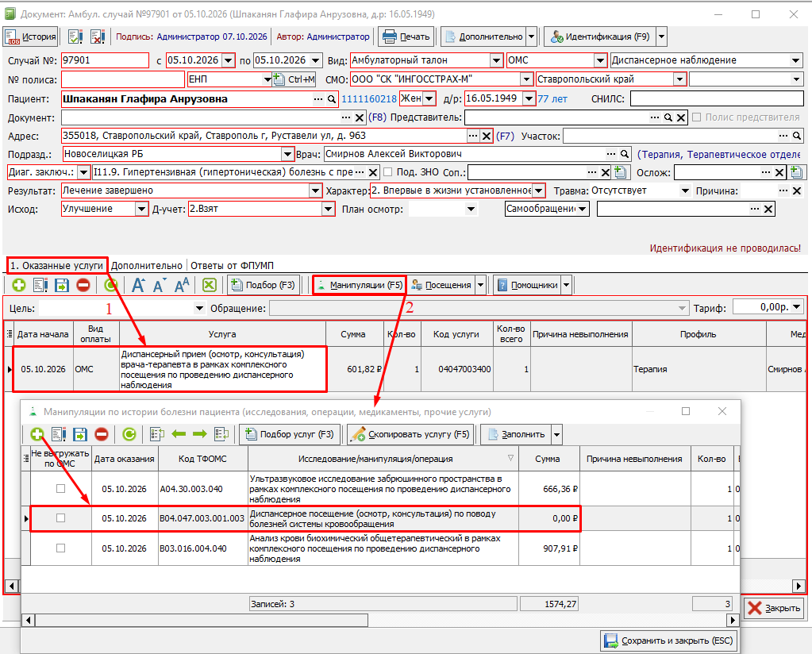Image resolution: width=812 pixels, height=654 pixels.
Task: Check 'Не выгружать по ОМС' for A04.30.003.040
Action: [x=60, y=488]
